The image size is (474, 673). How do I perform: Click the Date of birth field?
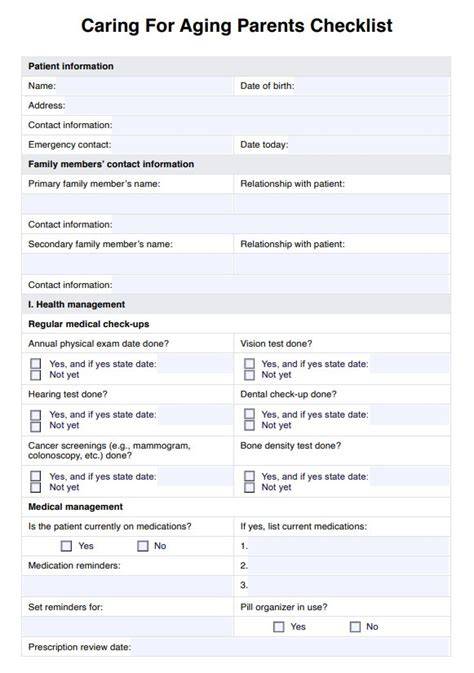click(x=372, y=86)
